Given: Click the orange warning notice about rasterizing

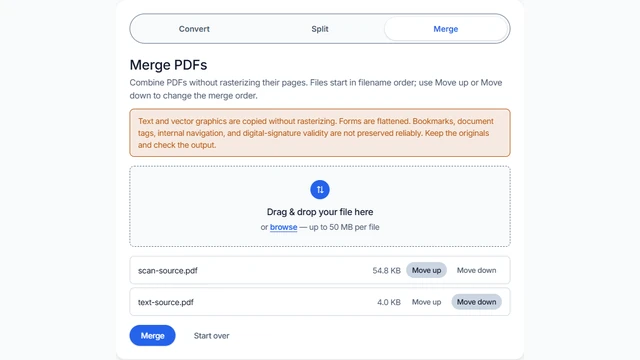Looking at the screenshot, I should [320, 133].
